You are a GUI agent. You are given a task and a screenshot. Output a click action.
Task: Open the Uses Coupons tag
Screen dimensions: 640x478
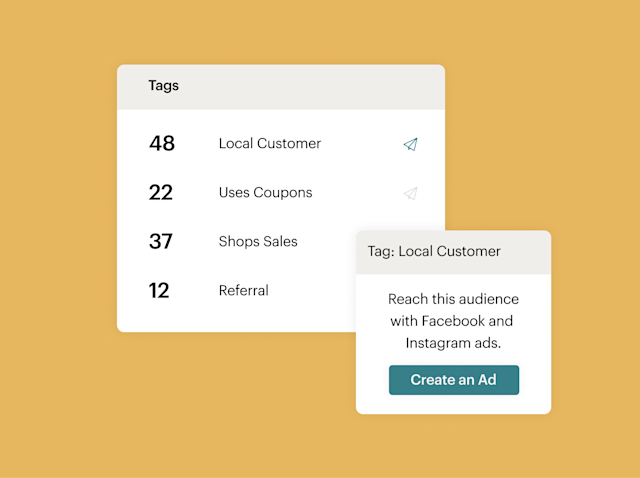click(x=265, y=193)
